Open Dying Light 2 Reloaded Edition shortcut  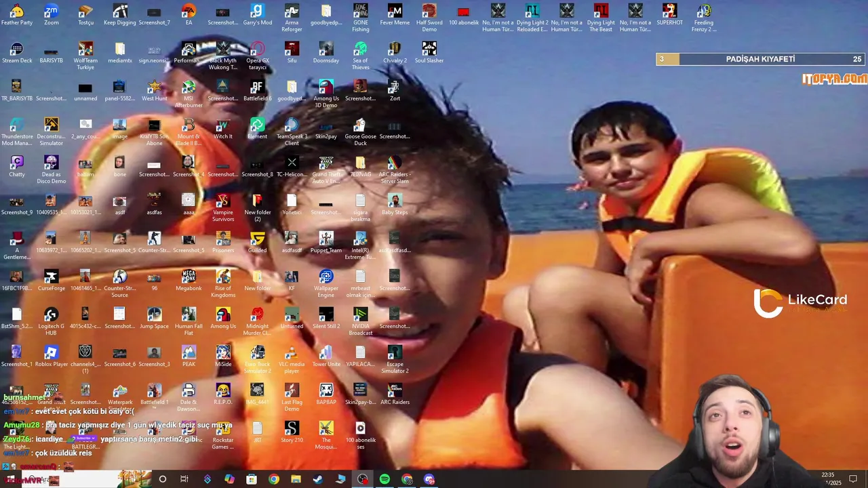(532, 12)
